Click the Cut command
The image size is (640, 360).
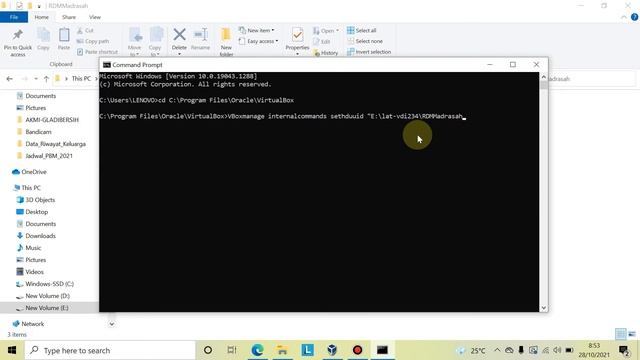click(85, 31)
